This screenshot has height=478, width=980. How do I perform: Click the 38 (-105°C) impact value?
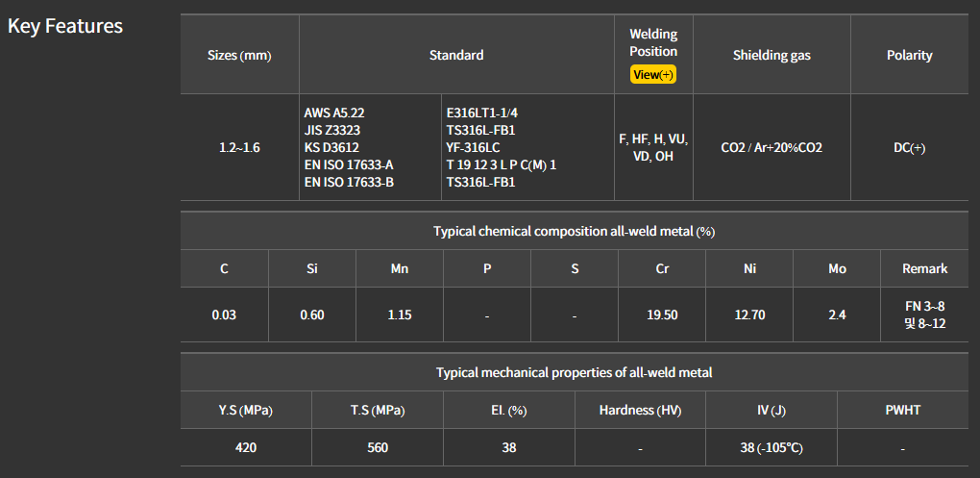772,447
